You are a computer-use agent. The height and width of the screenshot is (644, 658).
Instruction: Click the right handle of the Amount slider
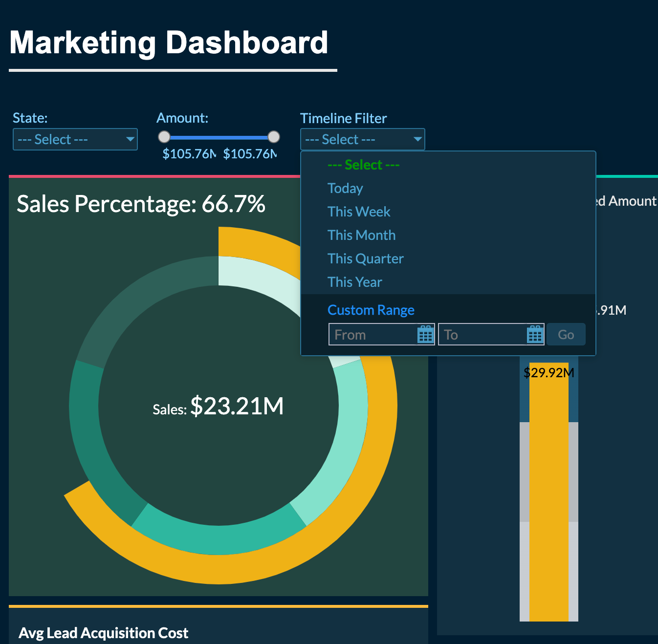[x=273, y=137]
